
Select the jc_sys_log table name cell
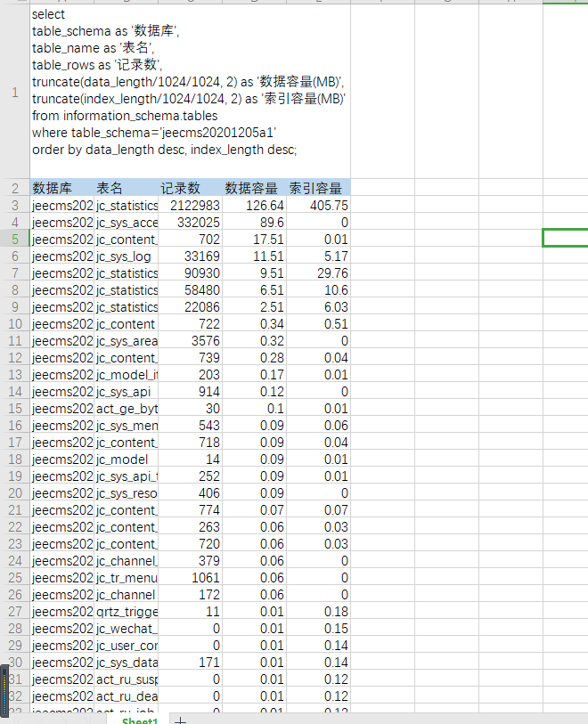(127, 256)
